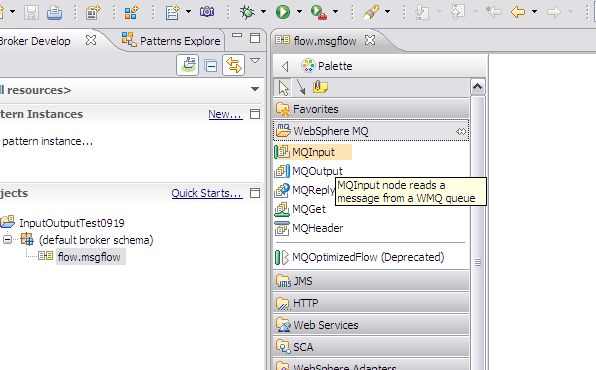The width and height of the screenshot is (596, 370).
Task: Choose the MQHeader node
Action: click(309, 228)
